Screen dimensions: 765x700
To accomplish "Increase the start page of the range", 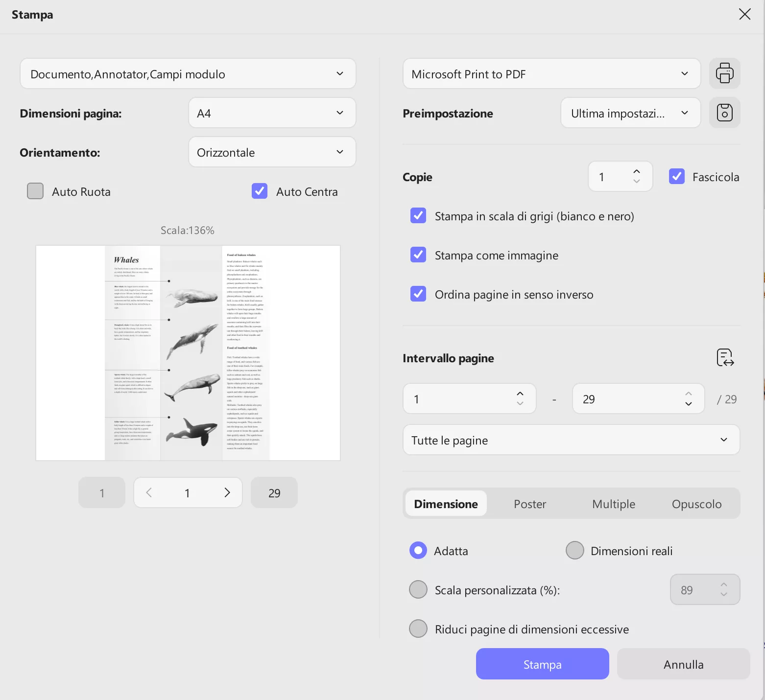I will [x=520, y=394].
